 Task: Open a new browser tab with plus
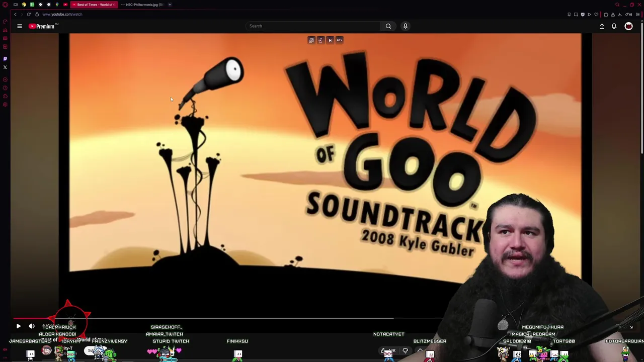pyautogui.click(x=170, y=5)
